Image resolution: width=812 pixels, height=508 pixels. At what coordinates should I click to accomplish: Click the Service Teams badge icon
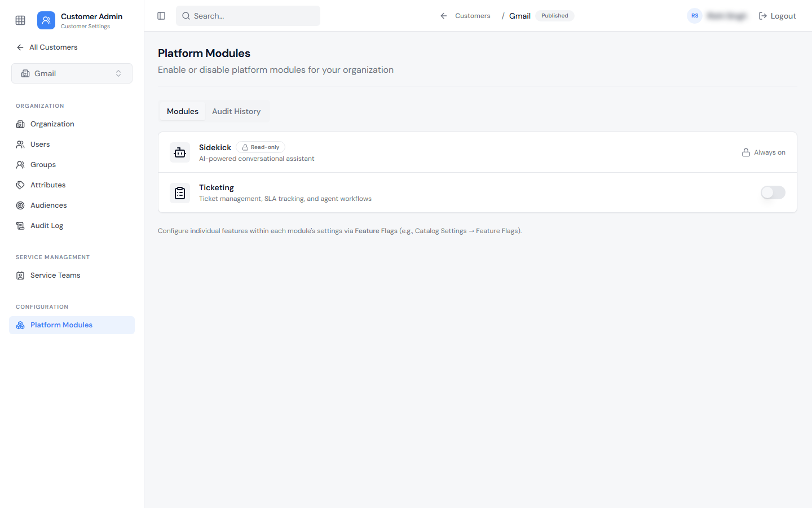click(20, 275)
